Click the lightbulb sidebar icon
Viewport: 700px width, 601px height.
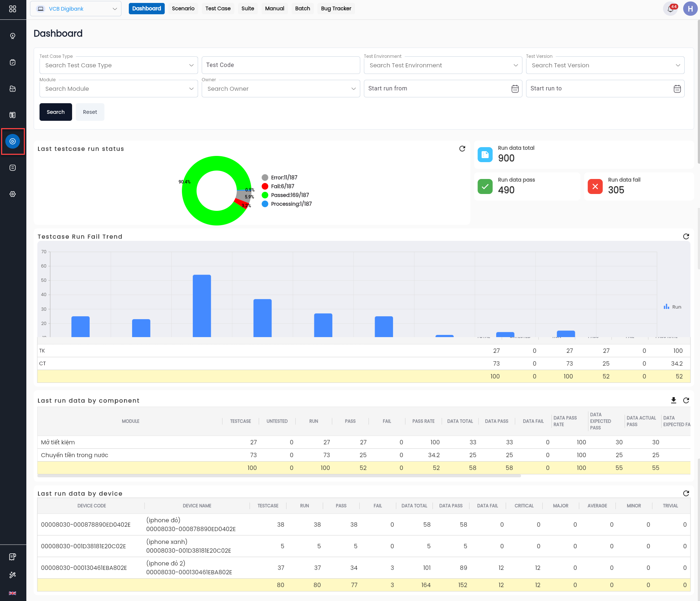pyautogui.click(x=12, y=36)
